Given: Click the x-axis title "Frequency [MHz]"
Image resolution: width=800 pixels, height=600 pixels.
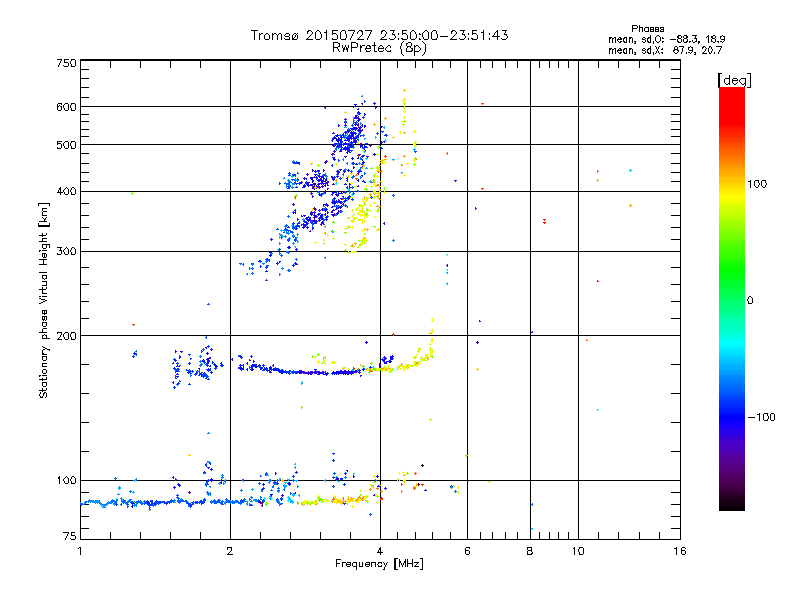Looking at the screenshot, I should pos(379,564).
